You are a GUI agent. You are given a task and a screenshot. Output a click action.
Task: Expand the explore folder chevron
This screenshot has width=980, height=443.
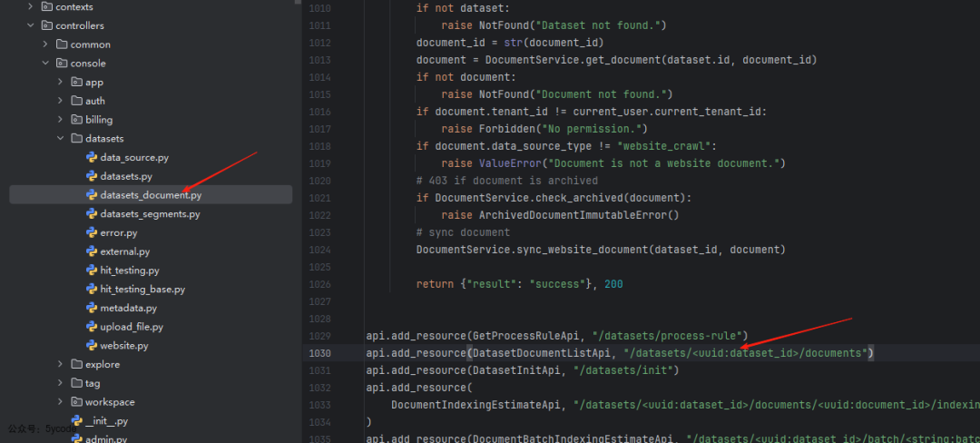click(x=61, y=364)
